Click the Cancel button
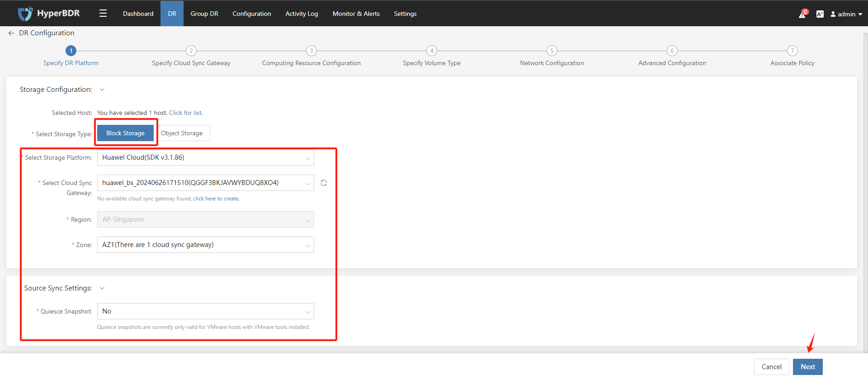Image resolution: width=868 pixels, height=380 pixels. click(772, 367)
